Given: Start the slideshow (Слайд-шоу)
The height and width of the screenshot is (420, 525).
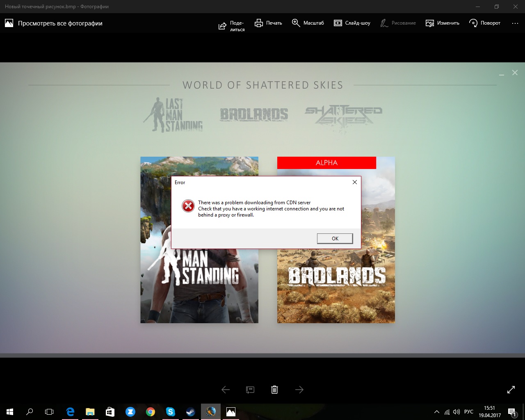Looking at the screenshot, I should 352,23.
